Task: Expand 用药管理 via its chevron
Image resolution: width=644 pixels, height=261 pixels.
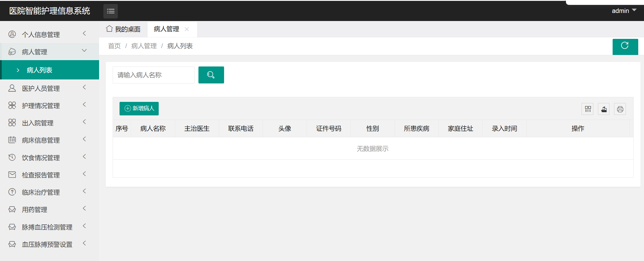Action: click(x=84, y=208)
